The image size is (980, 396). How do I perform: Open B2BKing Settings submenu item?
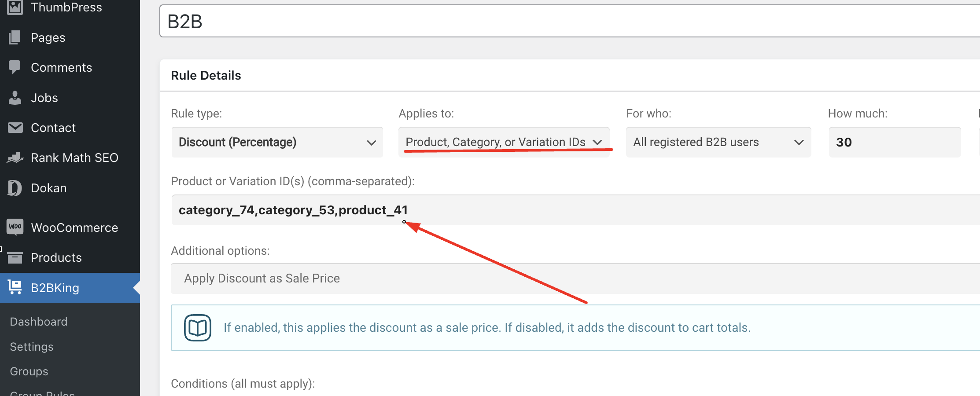32,347
